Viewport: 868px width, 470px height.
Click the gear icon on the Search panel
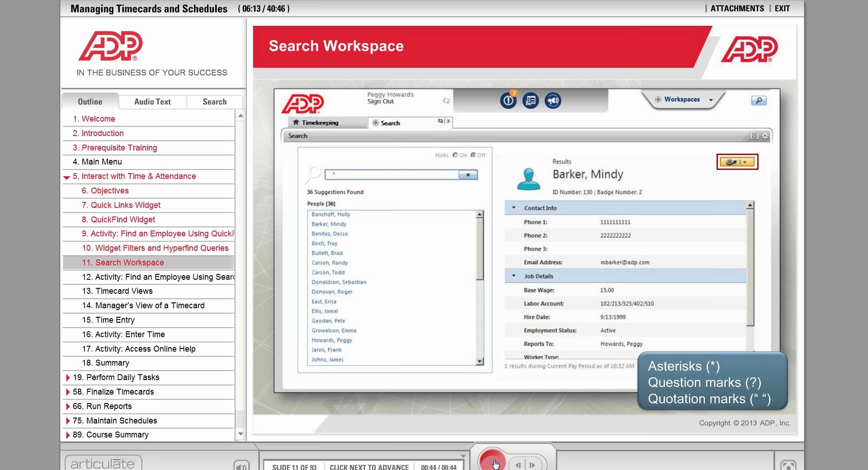764,135
